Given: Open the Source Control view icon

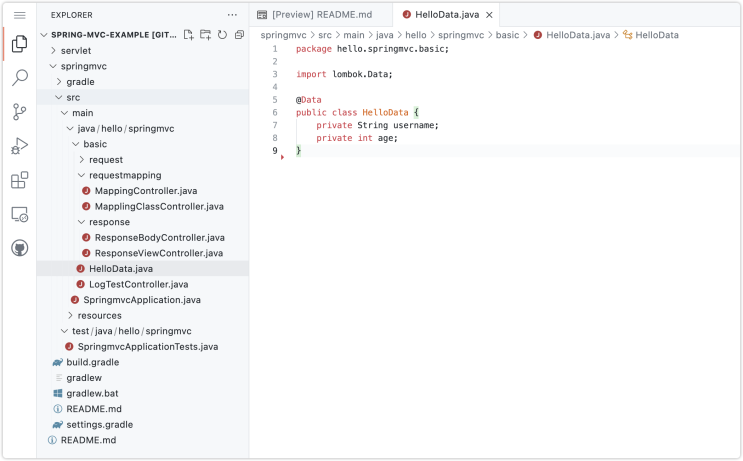Looking at the screenshot, I should point(19,112).
